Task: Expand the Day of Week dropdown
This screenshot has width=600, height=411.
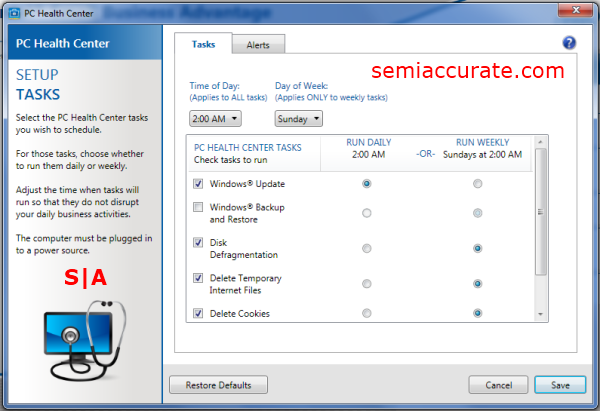Action: (x=298, y=119)
